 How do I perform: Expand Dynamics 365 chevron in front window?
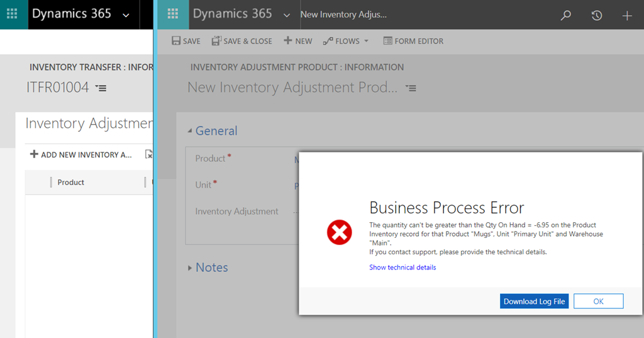[x=287, y=15]
